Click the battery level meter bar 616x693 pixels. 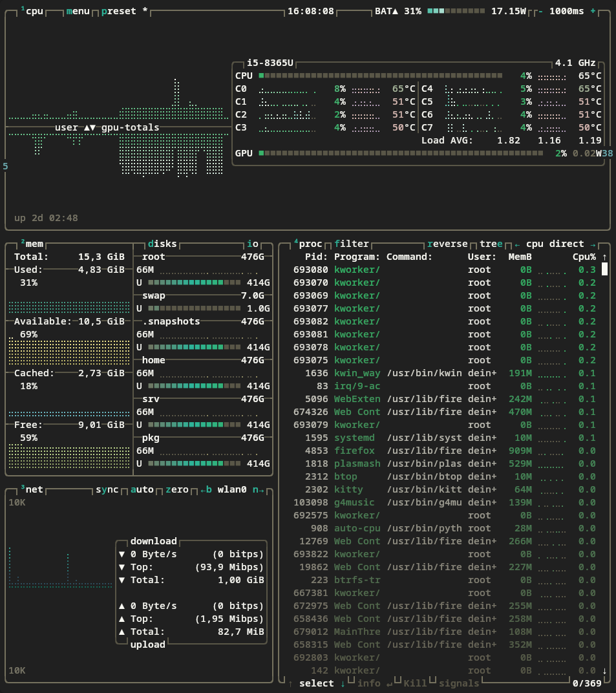456,11
